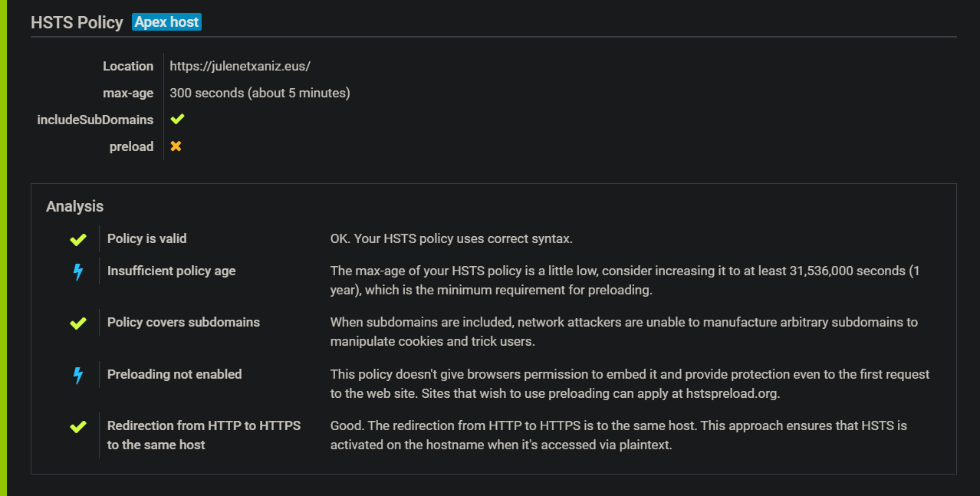Select the checkmark icon for Policy is valid
The height and width of the screenshot is (496, 980).
(77, 239)
